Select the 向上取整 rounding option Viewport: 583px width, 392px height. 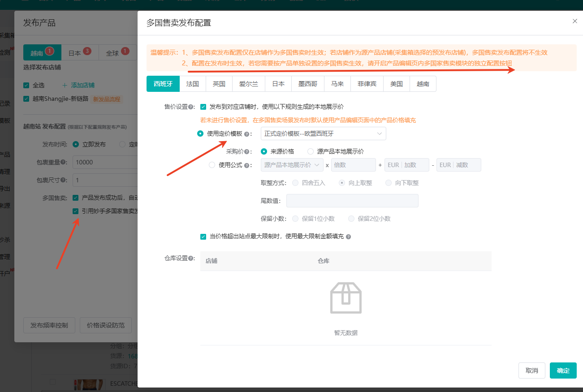(x=341, y=183)
